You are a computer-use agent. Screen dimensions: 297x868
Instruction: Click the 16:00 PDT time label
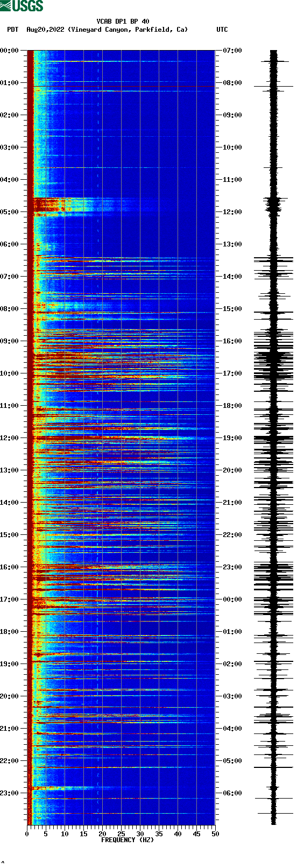[x=9, y=567]
